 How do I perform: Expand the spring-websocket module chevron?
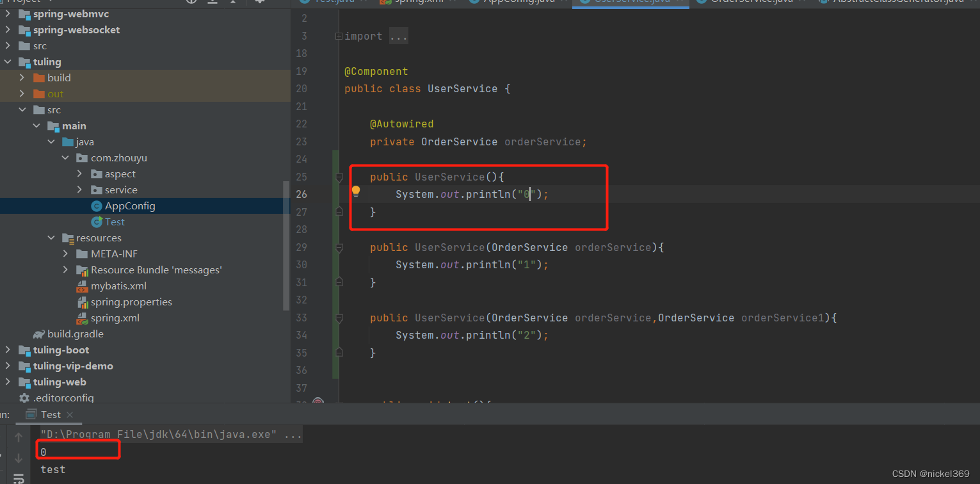click(8, 30)
